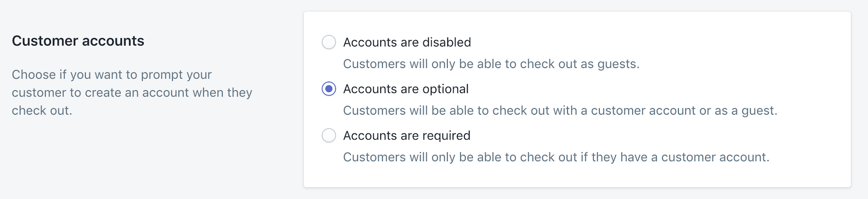Click the "Choose if you want to prompt" help text
This screenshot has height=199, width=868.
112,75
